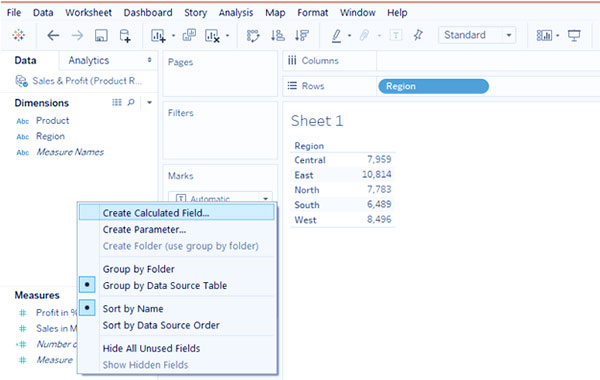Open the highlight dropdown arrow
600x380 pixels.
click(349, 36)
